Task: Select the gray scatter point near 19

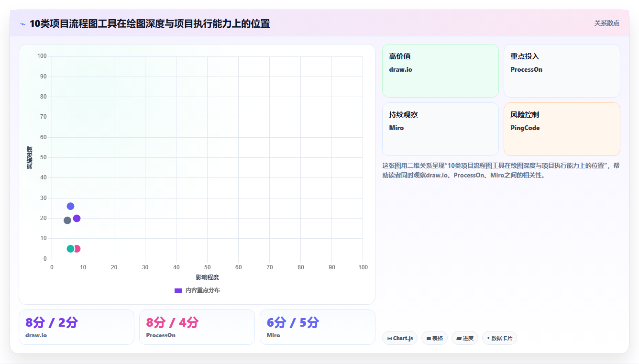Action: [67, 221]
